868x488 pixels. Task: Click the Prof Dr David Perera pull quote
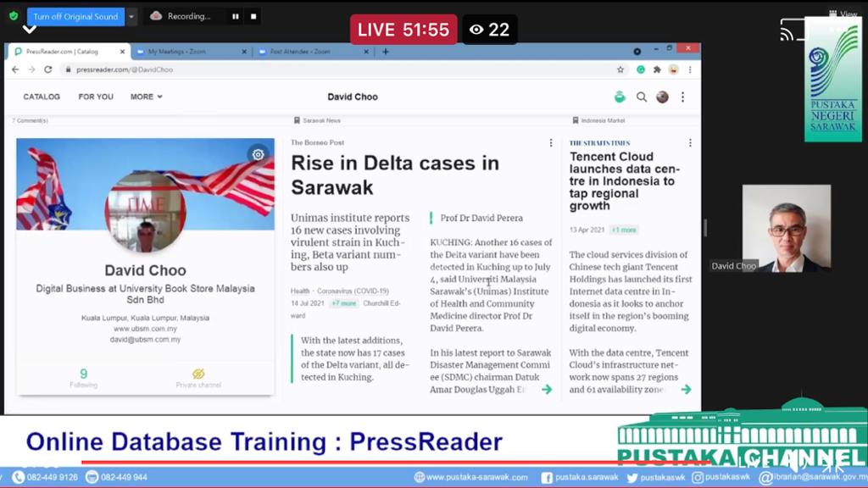click(x=481, y=218)
